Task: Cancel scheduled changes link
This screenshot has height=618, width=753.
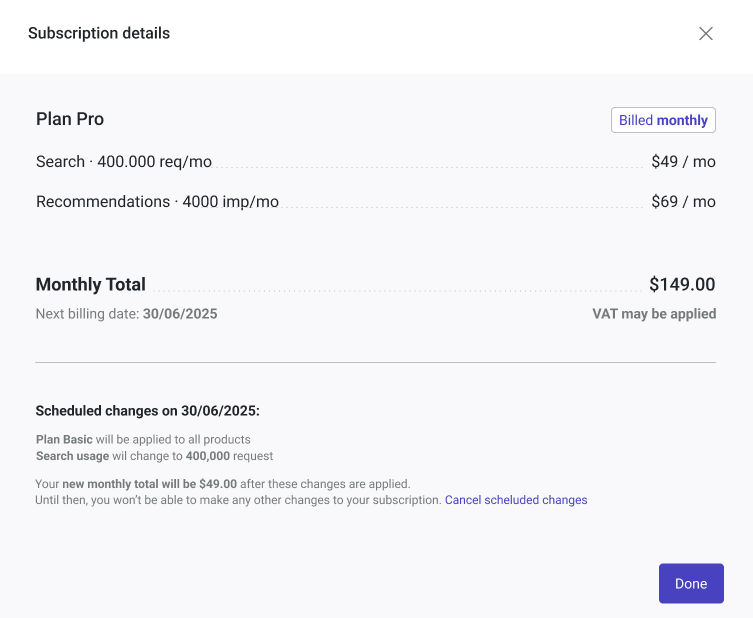Action: tap(516, 500)
